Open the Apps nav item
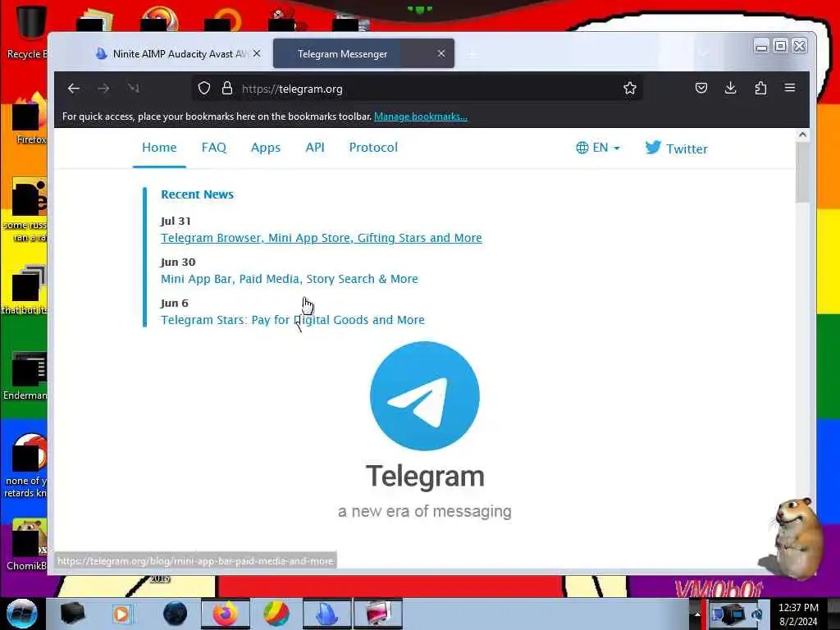Image resolution: width=840 pixels, height=630 pixels. tap(266, 148)
